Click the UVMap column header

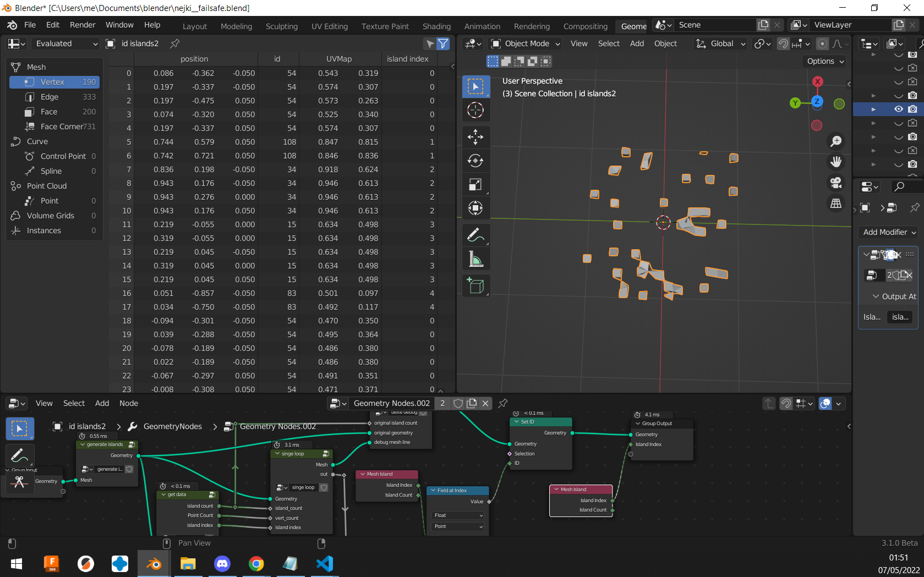[x=339, y=59]
